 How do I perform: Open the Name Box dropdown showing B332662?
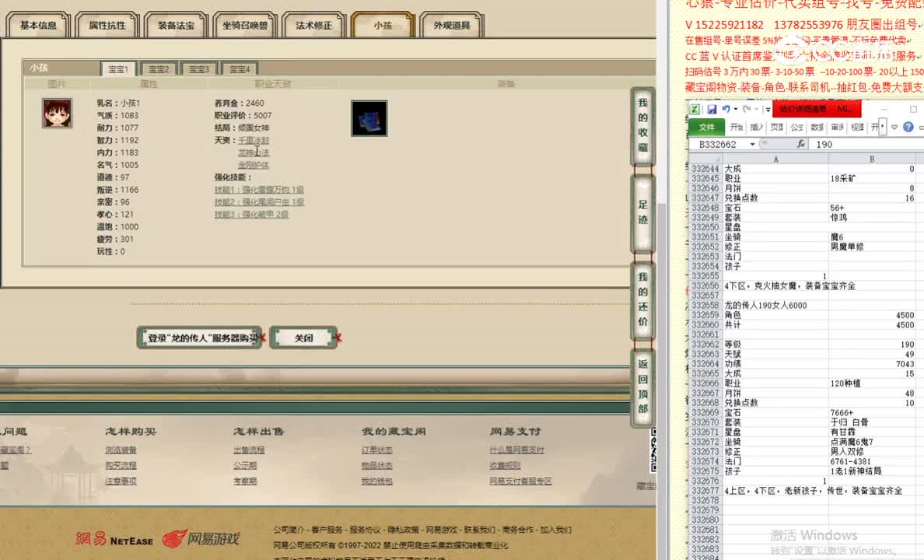tap(752, 143)
